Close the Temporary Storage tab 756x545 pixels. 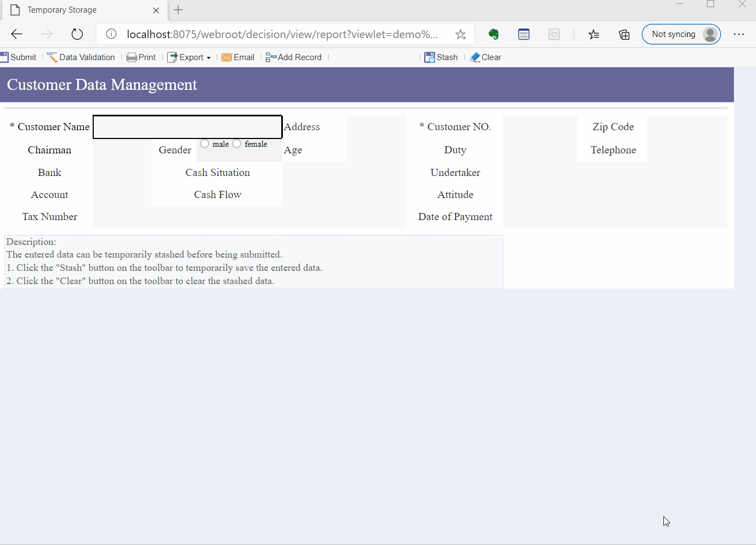click(x=156, y=10)
